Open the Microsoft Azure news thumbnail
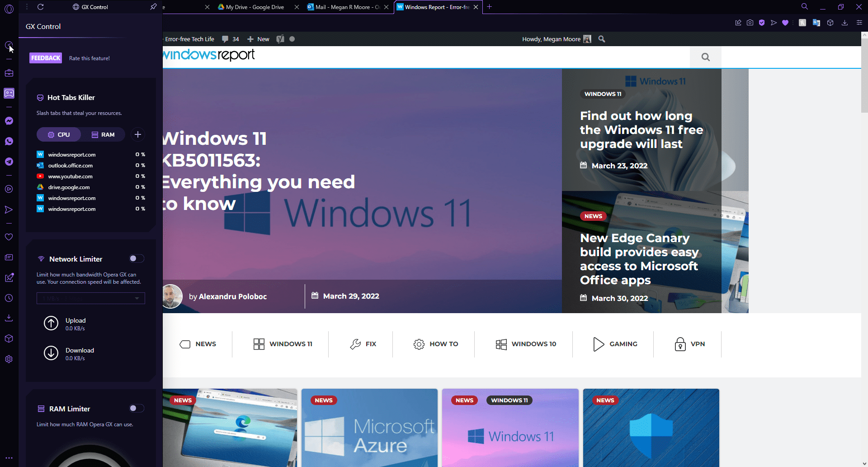 pyautogui.click(x=370, y=428)
